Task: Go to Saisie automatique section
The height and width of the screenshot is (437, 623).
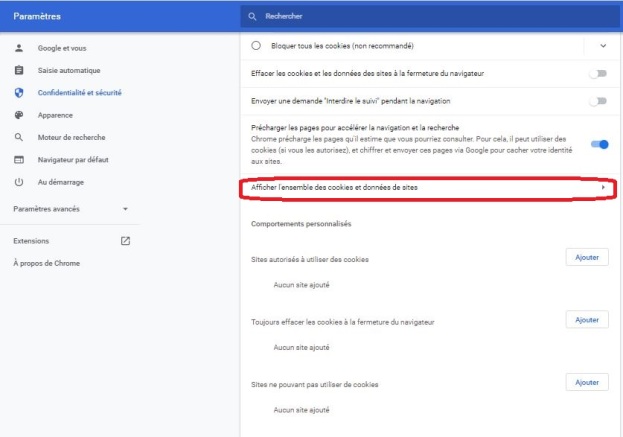Action: tap(70, 70)
